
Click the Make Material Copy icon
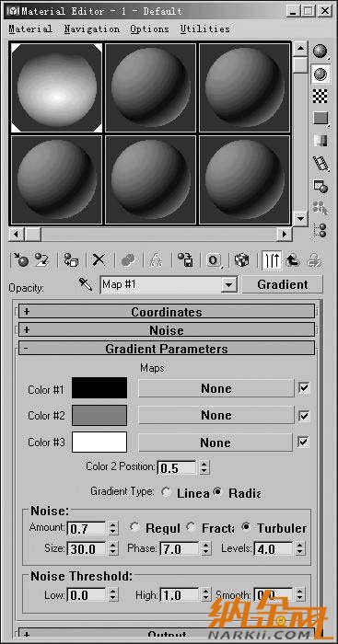point(128,260)
